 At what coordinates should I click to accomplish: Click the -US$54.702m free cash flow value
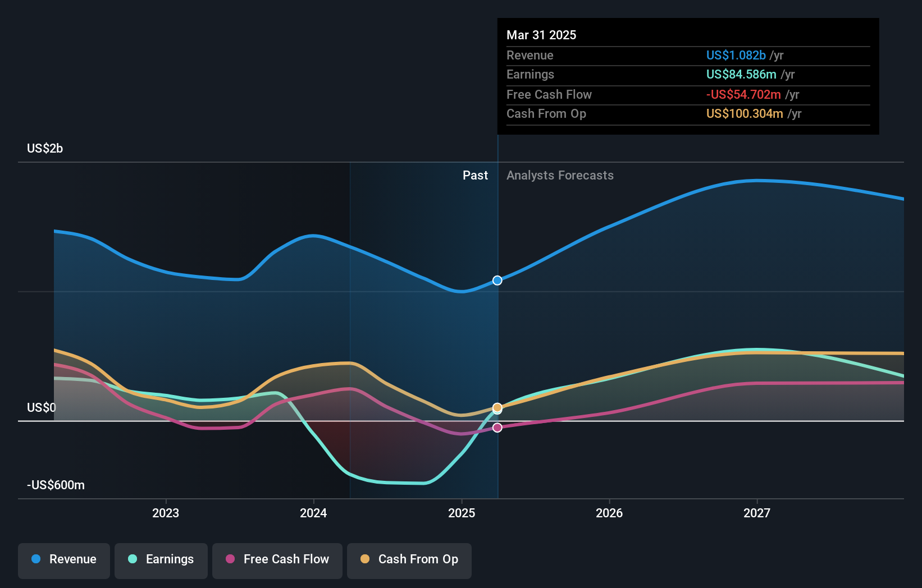click(743, 95)
